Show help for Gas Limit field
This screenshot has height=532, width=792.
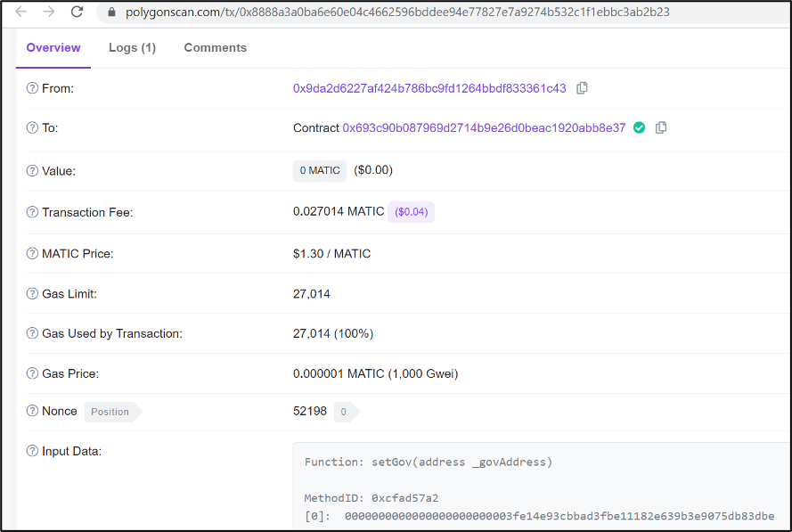[x=32, y=293]
